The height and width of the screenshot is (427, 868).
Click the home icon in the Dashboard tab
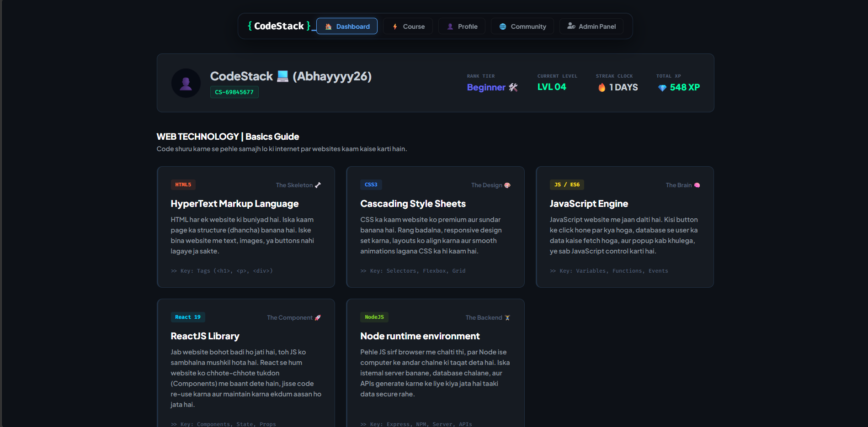coord(328,26)
